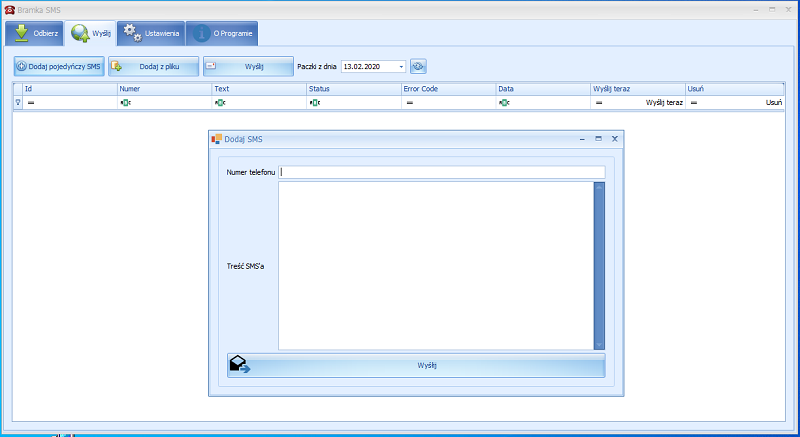Open the Numer column filter operator icon
The image size is (800, 437).
tap(126, 102)
